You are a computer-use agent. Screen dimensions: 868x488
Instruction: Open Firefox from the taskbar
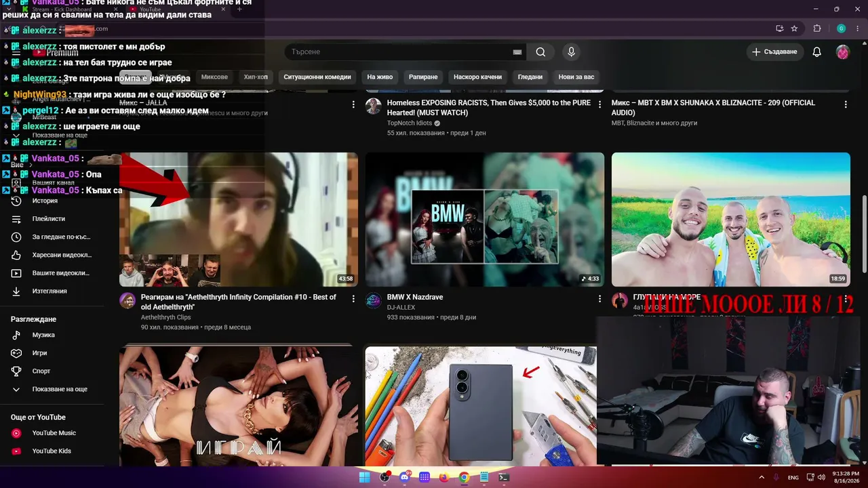click(444, 477)
